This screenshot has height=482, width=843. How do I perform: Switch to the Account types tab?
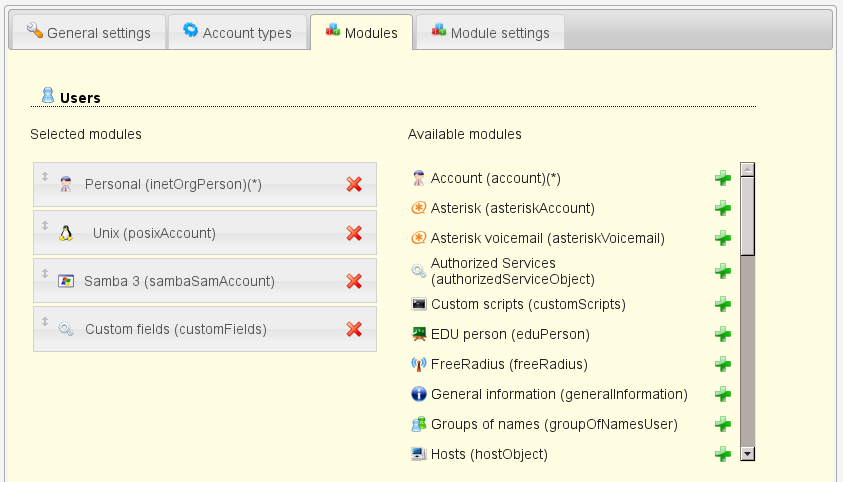(x=237, y=33)
